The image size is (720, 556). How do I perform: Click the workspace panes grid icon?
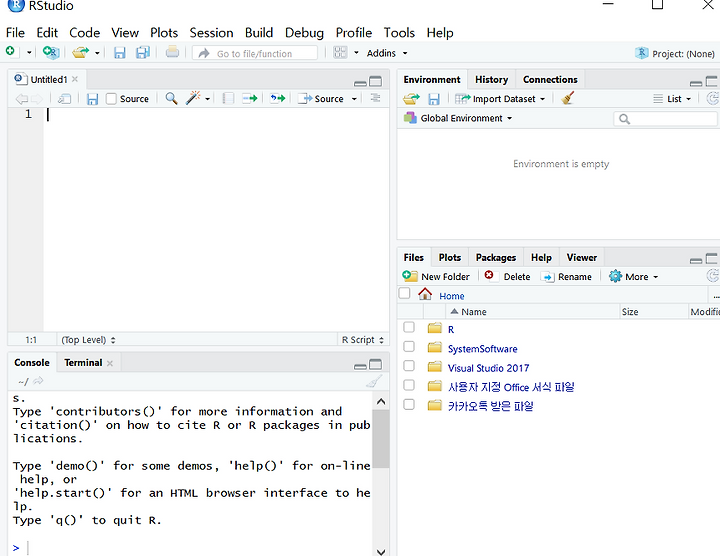pyautogui.click(x=340, y=52)
